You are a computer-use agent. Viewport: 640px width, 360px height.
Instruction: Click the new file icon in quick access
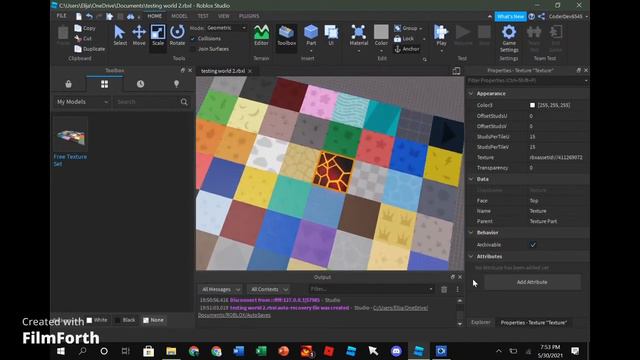78,16
